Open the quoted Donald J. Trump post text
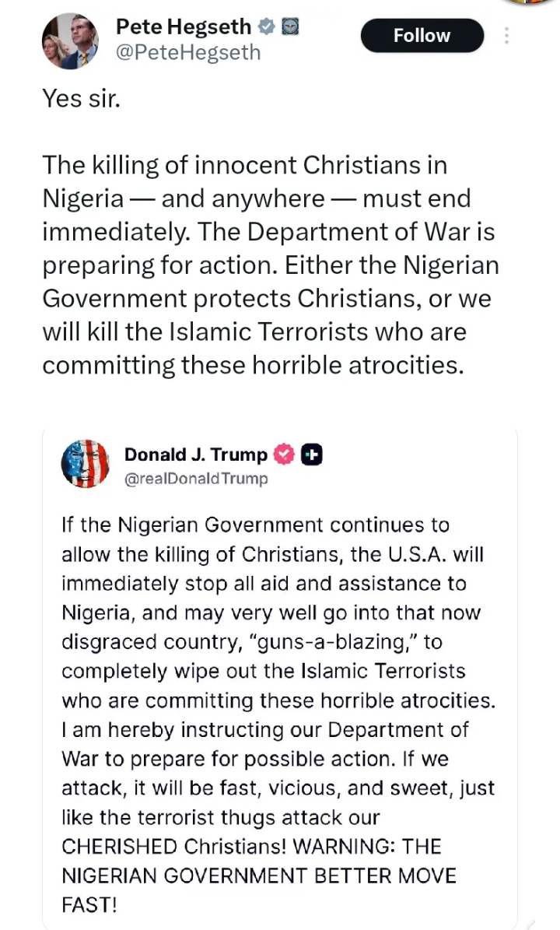This screenshot has height=930, width=560. 278,700
